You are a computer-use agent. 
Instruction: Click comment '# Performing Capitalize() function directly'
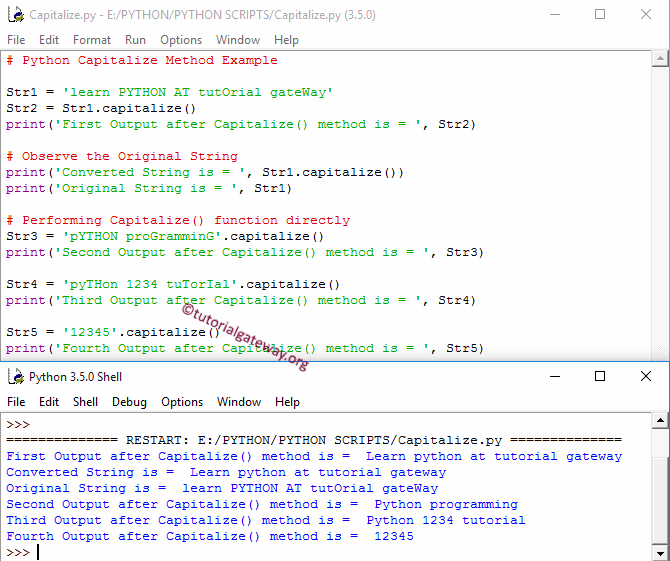178,220
